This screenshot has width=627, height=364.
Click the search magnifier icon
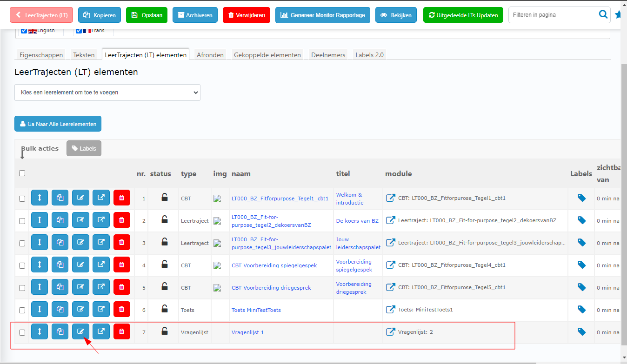coord(603,15)
